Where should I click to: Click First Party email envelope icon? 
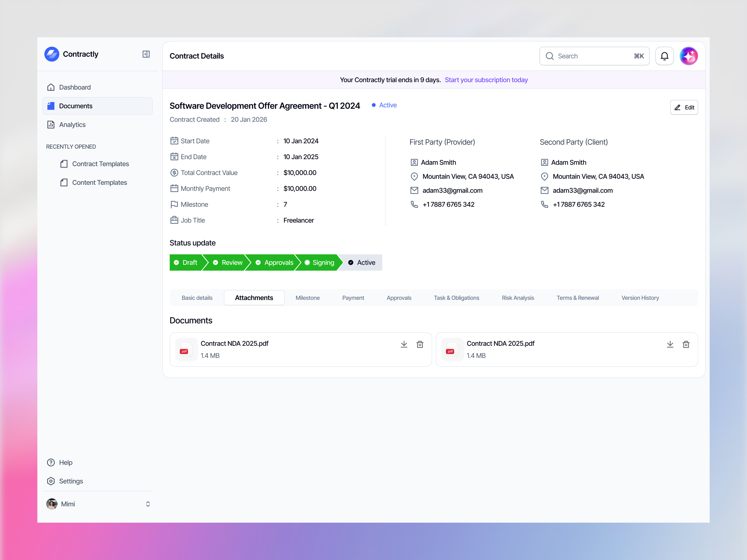tap(414, 190)
